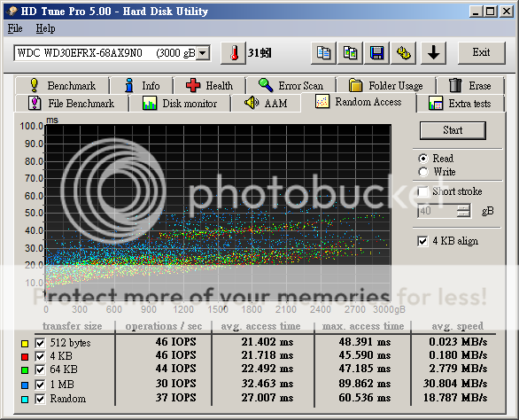The image size is (519, 420).
Task: Click the Exit button
Action: coord(481,52)
